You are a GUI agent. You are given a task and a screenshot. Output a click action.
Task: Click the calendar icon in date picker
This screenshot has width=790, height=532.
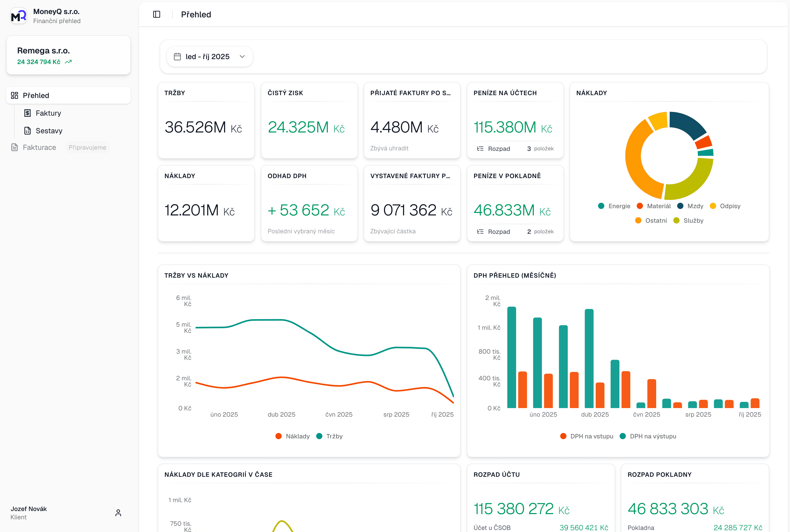(x=177, y=57)
